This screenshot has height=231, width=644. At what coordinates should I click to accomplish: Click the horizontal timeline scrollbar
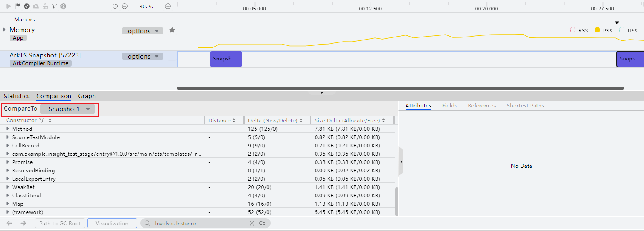pos(400,88)
